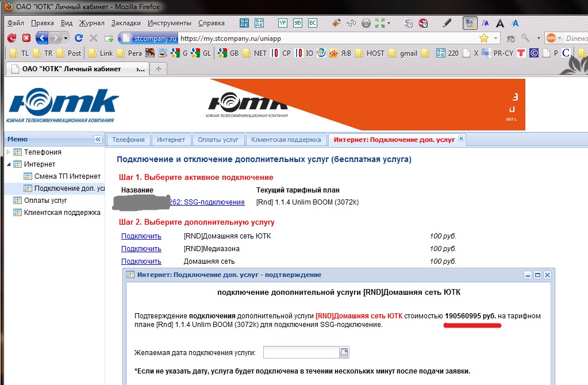Click the desired connection date input field
The image size is (588, 385).
click(302, 352)
